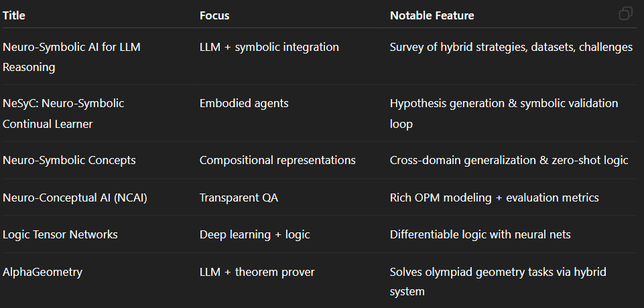
Task: Click the LLM + symbolic integration cell
Action: (x=269, y=47)
